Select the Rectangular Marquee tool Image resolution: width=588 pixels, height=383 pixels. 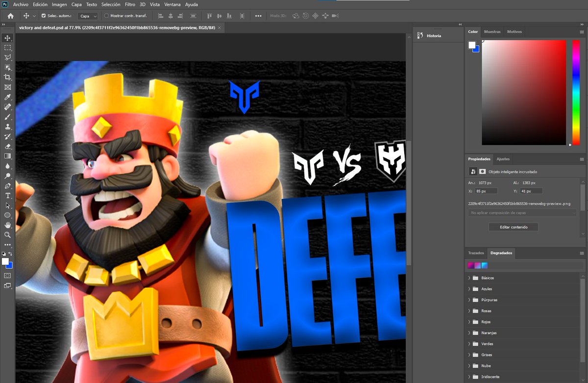pos(7,48)
